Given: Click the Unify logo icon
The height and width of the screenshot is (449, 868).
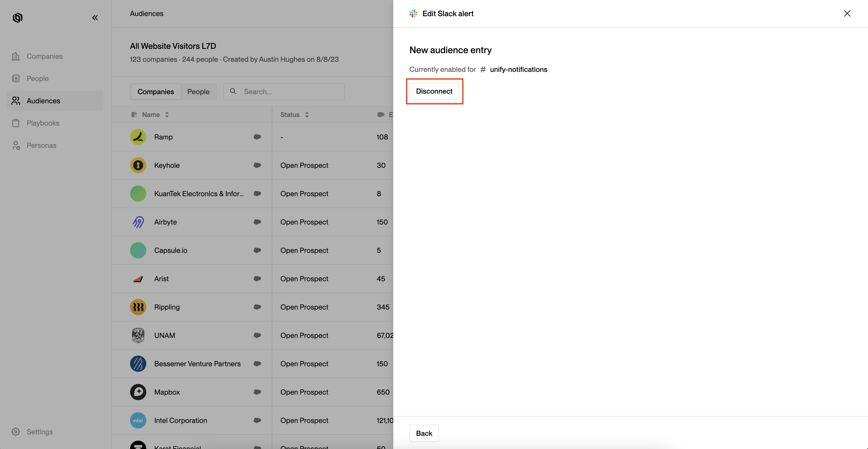Looking at the screenshot, I should tap(17, 17).
